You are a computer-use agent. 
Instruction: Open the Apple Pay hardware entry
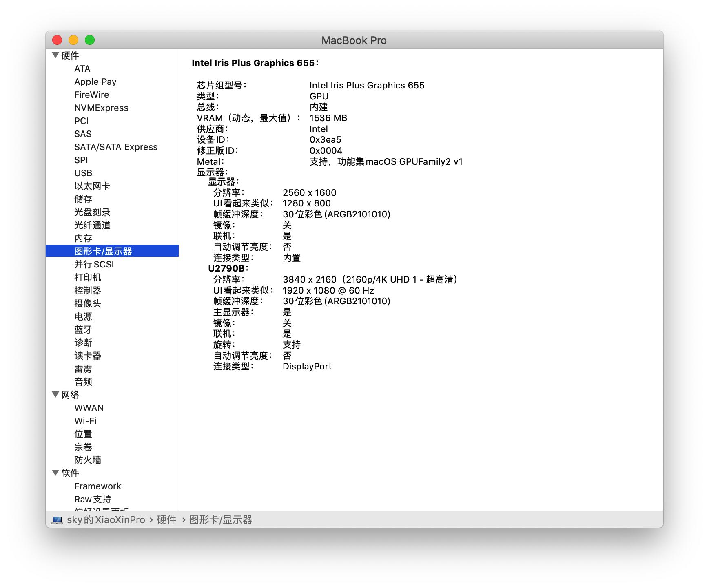(95, 82)
